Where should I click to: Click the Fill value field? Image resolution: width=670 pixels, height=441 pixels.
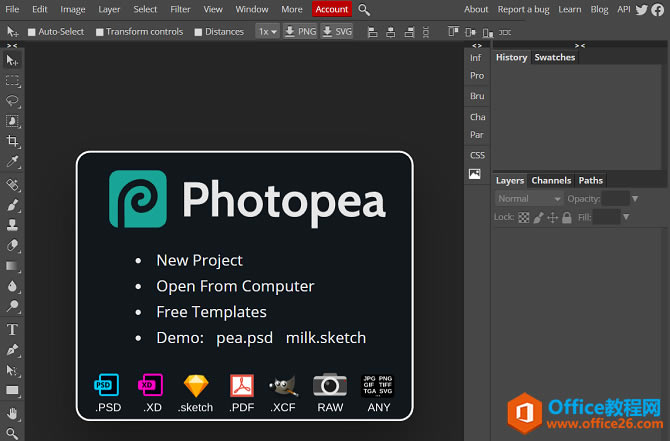point(606,217)
